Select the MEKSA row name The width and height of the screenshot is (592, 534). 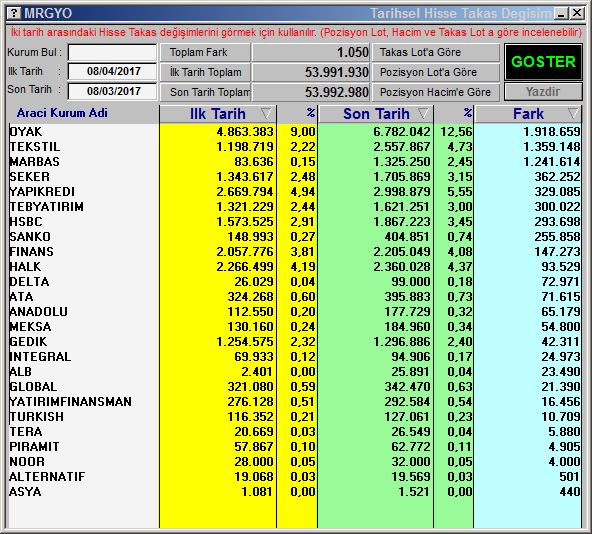[30, 327]
